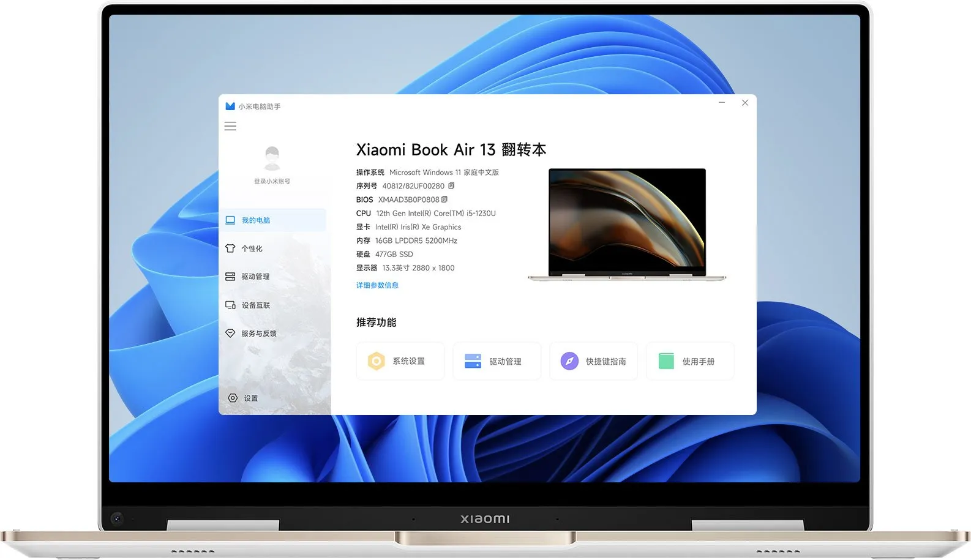
Task: Minimize the 小米电脑助手 window
Action: click(x=722, y=103)
